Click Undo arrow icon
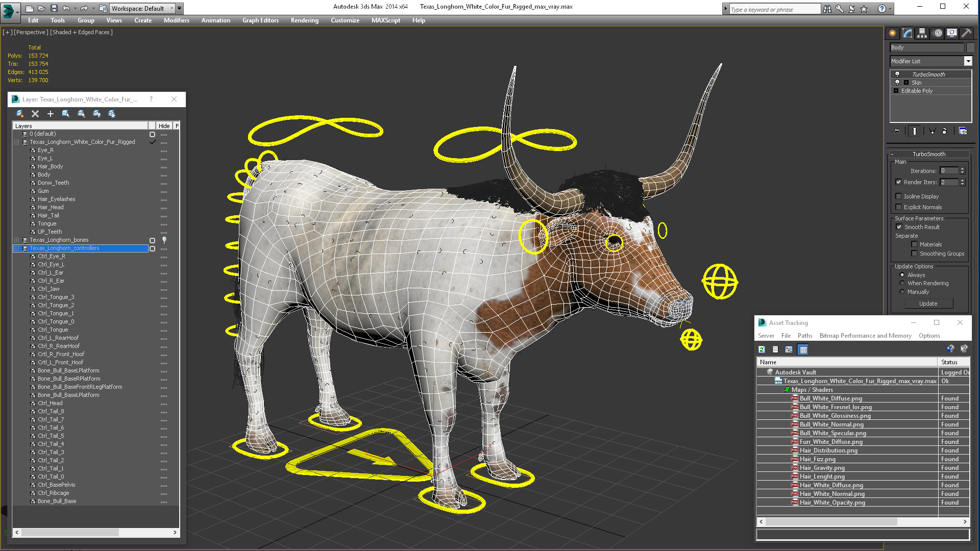Viewport: 980px width, 551px height. [66, 8]
